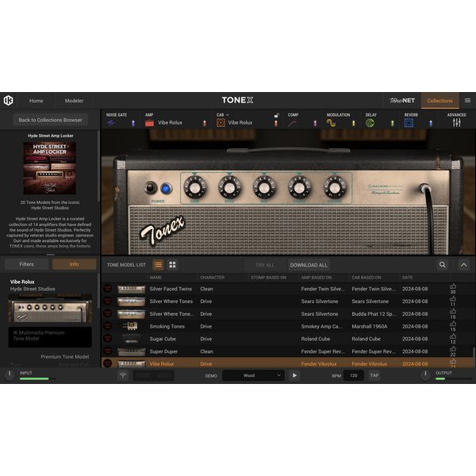Expand the CAB selector chevron
Screen dimensions: 476x476
(228, 115)
